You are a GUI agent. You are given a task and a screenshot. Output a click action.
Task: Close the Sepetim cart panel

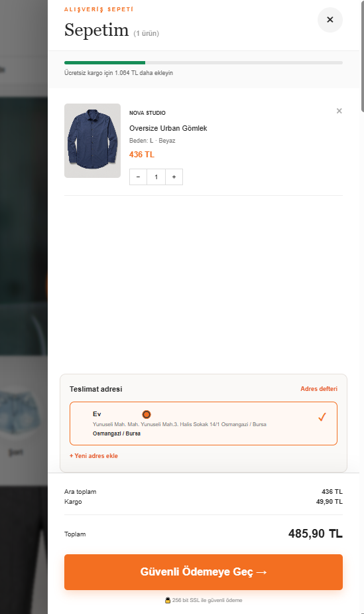pyautogui.click(x=330, y=20)
